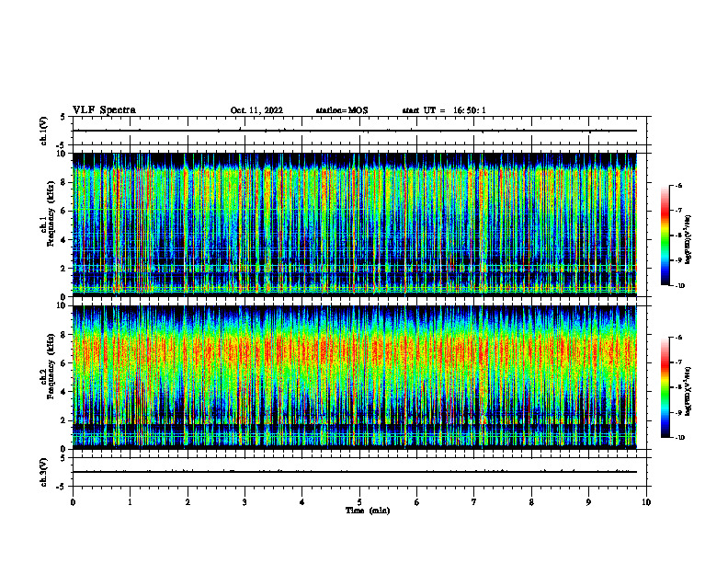Screen dimensions: 728x563
Task: Click inside the ch.2 spectrogram panel
Action: tap(355, 377)
